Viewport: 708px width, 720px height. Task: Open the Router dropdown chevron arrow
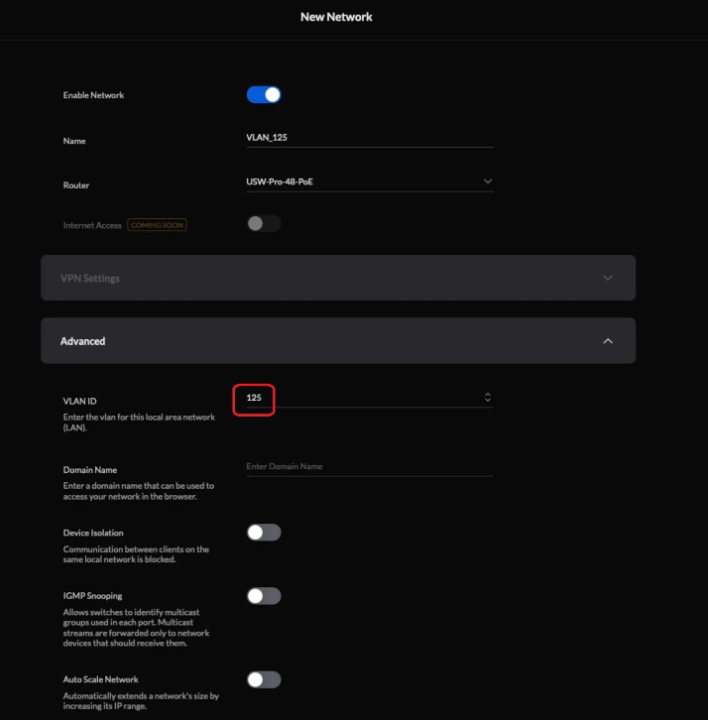coord(488,181)
